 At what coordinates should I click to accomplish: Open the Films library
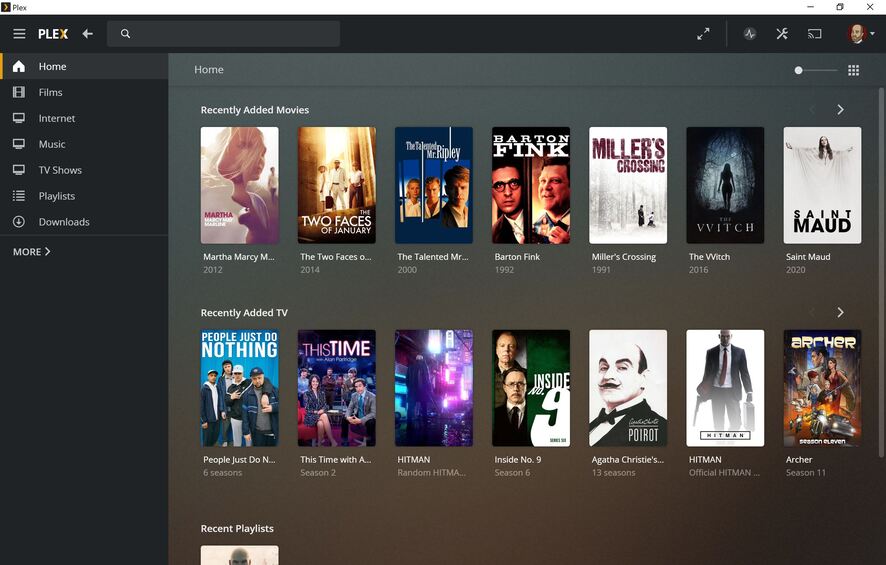click(84, 92)
